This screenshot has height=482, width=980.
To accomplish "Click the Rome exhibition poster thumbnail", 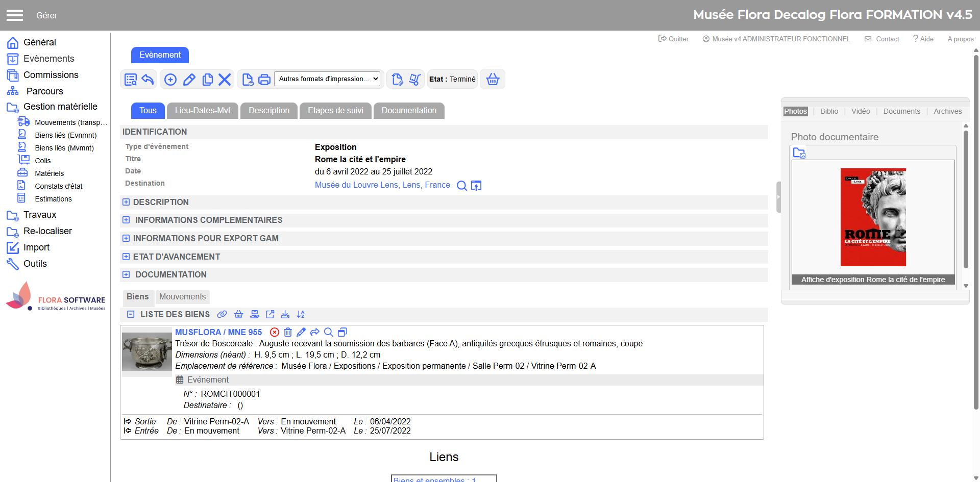I will (x=873, y=217).
